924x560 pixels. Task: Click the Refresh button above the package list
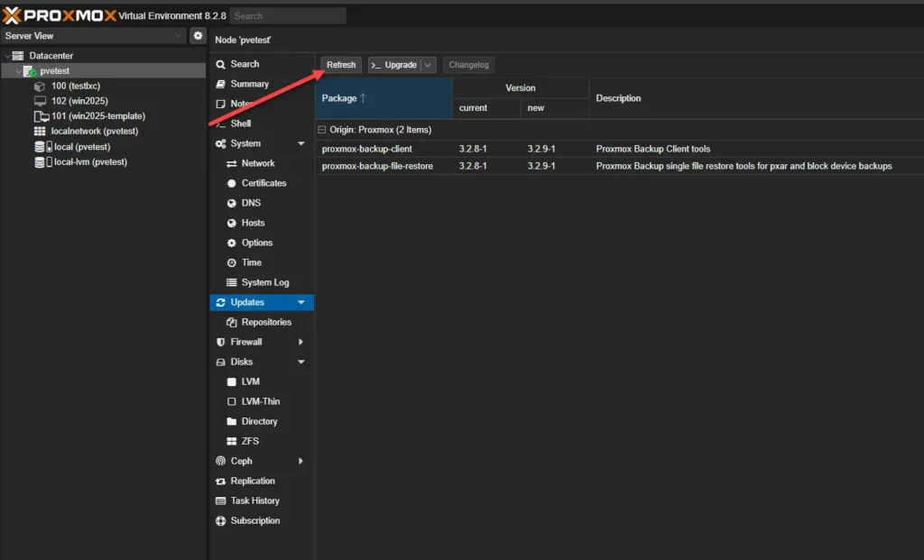coord(340,64)
